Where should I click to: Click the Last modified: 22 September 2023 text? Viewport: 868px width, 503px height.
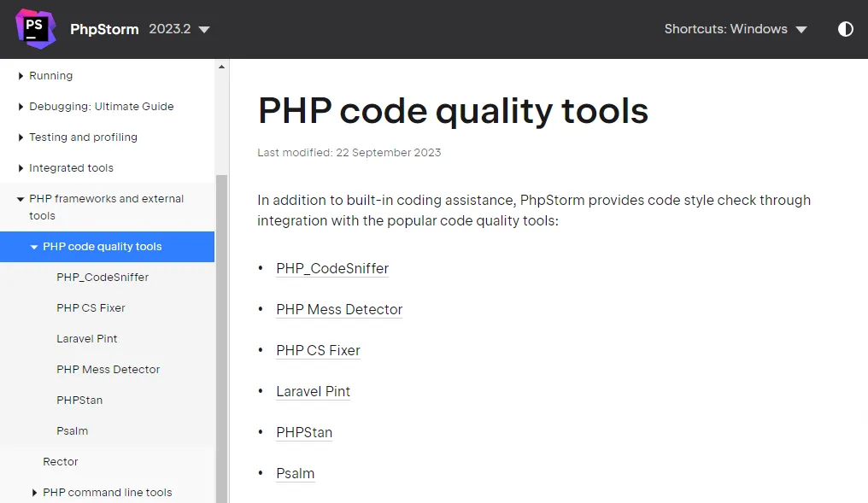[x=349, y=153]
